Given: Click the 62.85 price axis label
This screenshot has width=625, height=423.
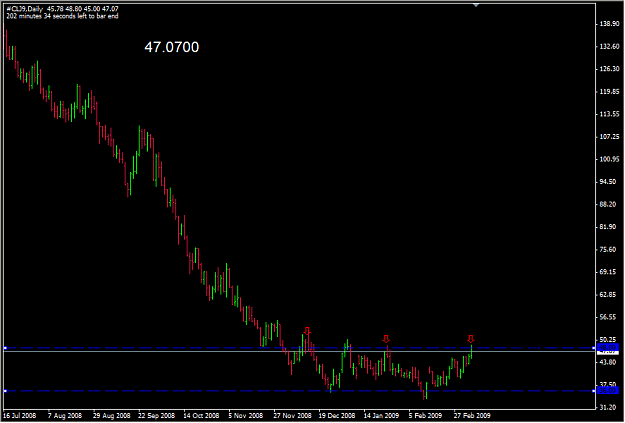Looking at the screenshot, I should pyautogui.click(x=608, y=295).
